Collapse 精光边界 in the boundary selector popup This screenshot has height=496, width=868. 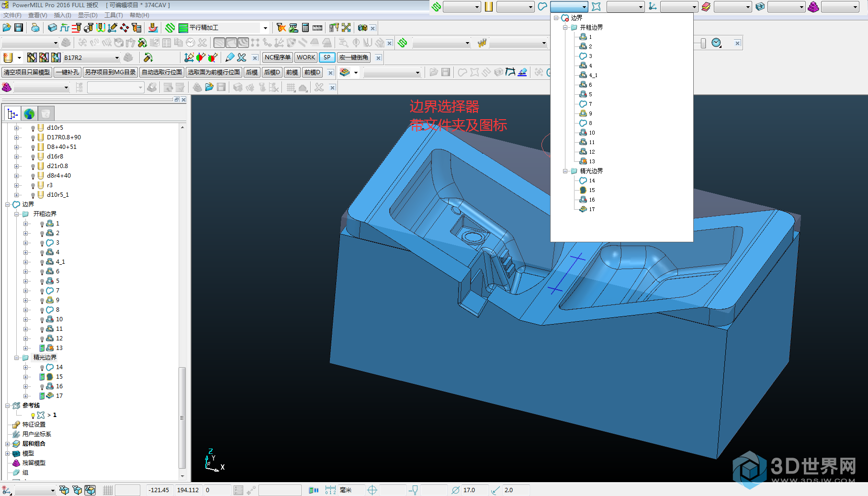click(565, 171)
